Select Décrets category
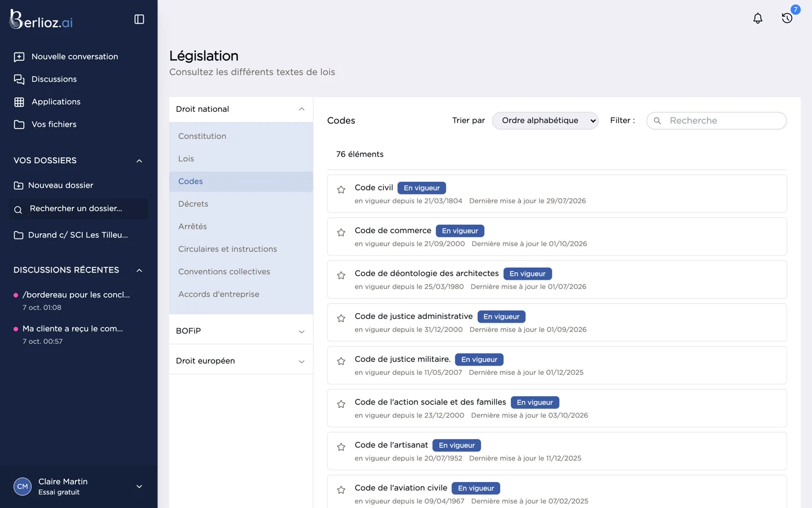This screenshot has height=508, width=812. [x=241, y=204]
